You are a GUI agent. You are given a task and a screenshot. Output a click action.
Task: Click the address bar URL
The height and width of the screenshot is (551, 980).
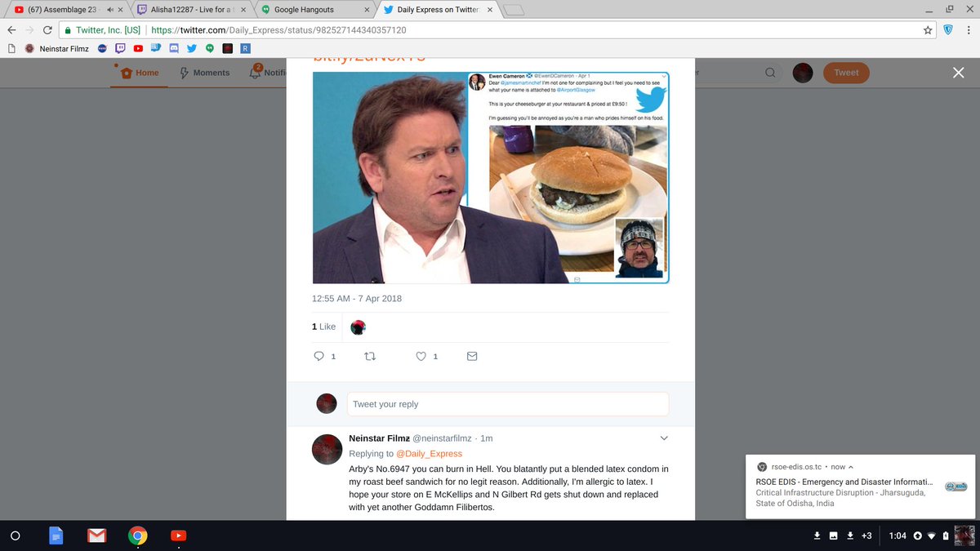coord(278,29)
